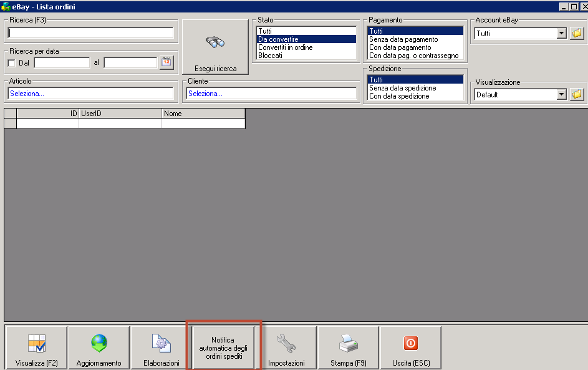The width and height of the screenshot is (588, 370).
Task: Select Senza data pagamento option
Action: (x=415, y=39)
